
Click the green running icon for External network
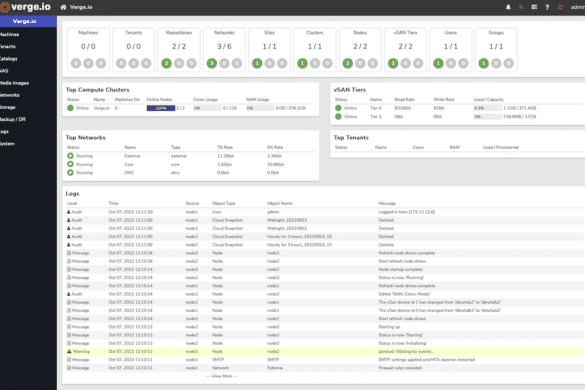coord(70,156)
